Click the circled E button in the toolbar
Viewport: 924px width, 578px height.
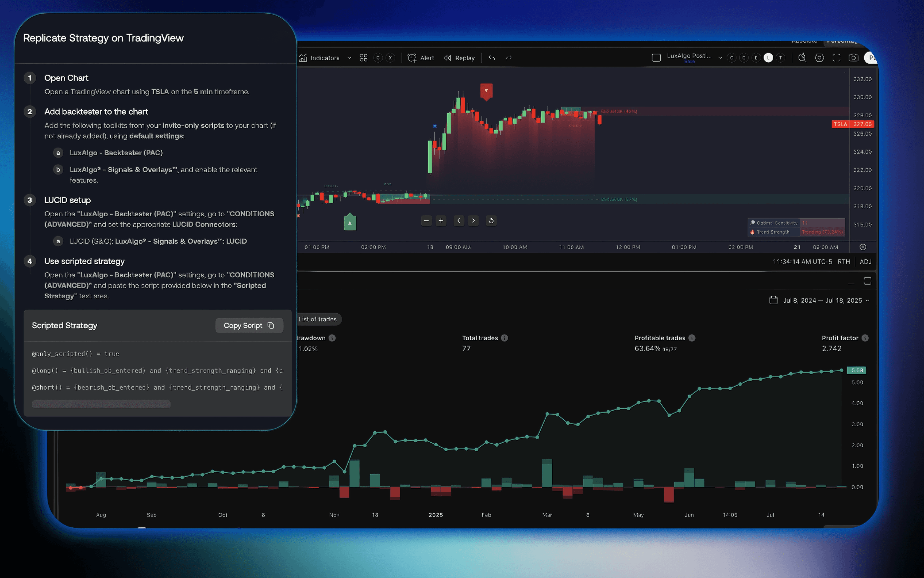[756, 58]
